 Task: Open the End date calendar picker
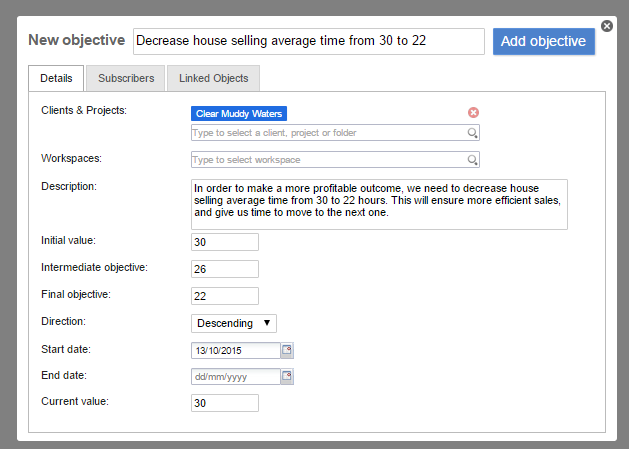[287, 376]
